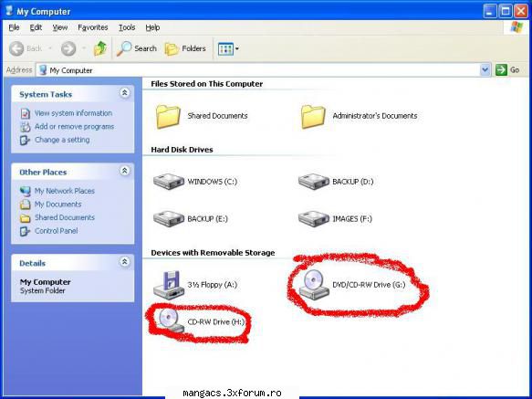Screen dimensions: 532x399
Task: Select the BACKUP (D:) drive icon
Action: pyautogui.click(x=314, y=182)
